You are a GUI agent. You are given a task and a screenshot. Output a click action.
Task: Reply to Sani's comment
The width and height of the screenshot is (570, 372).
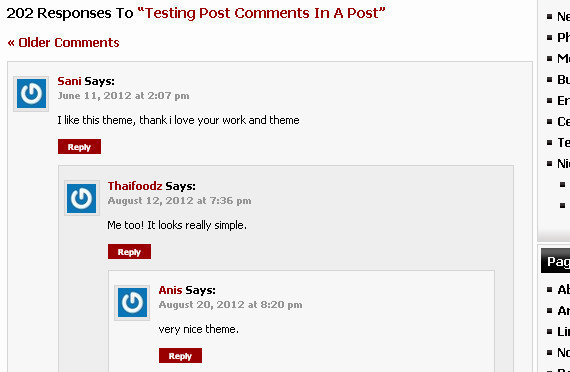click(79, 147)
